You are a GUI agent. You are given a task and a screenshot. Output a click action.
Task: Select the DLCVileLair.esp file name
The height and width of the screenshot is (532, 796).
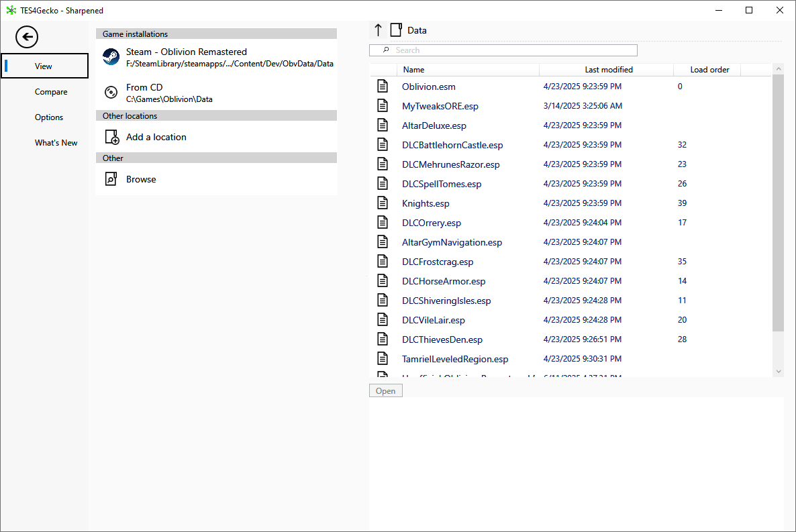click(434, 320)
